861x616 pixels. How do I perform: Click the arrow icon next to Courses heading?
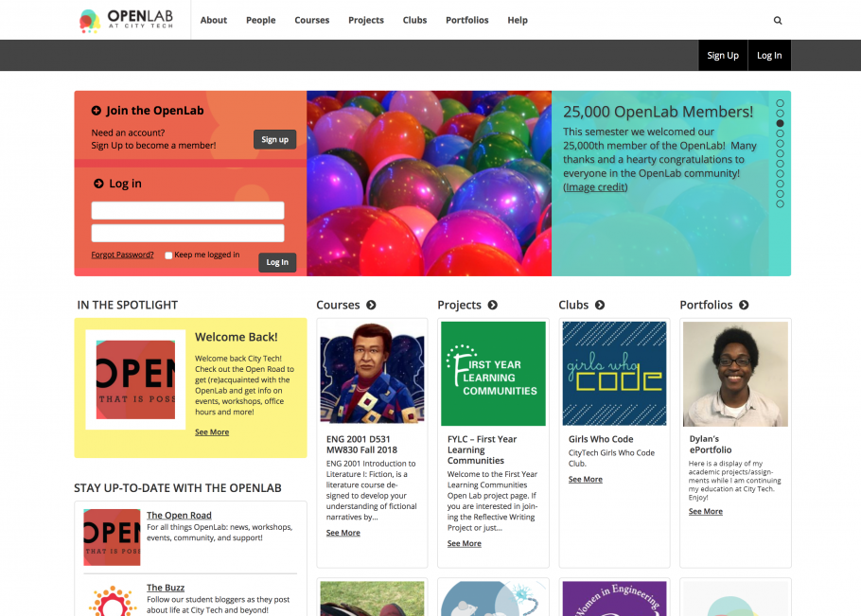point(371,305)
